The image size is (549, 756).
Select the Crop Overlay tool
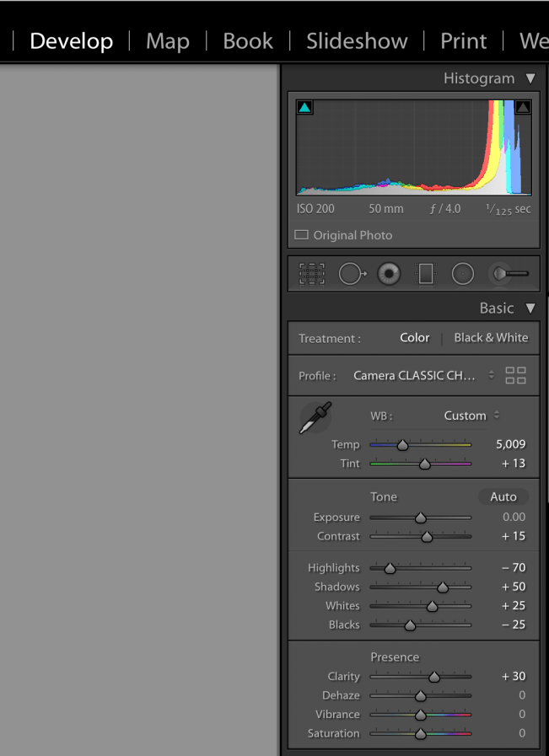coord(312,274)
